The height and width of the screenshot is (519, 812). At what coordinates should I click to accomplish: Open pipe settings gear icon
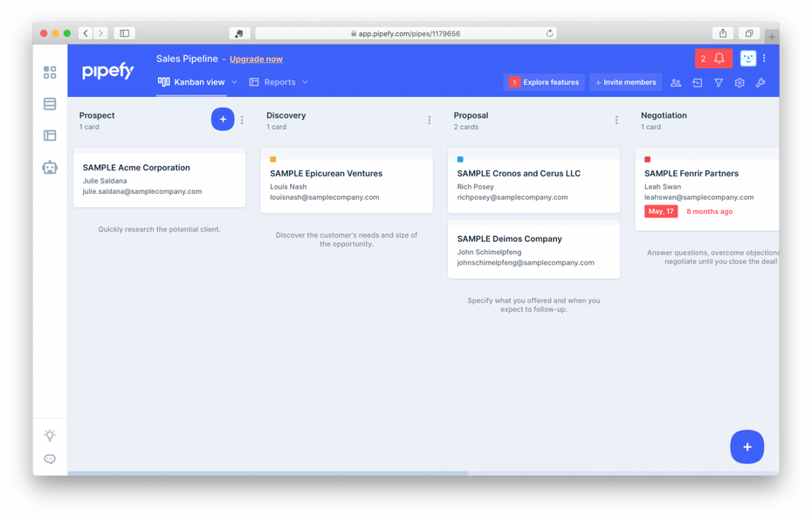coord(740,82)
